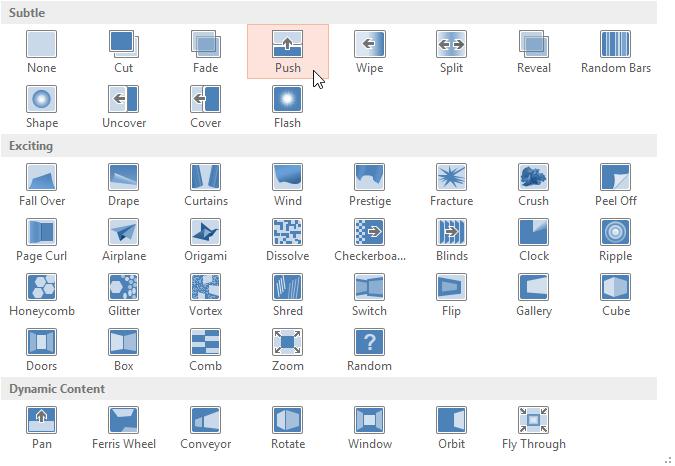Select the Shape transition
This screenshot has width=675, height=466.
[41, 107]
